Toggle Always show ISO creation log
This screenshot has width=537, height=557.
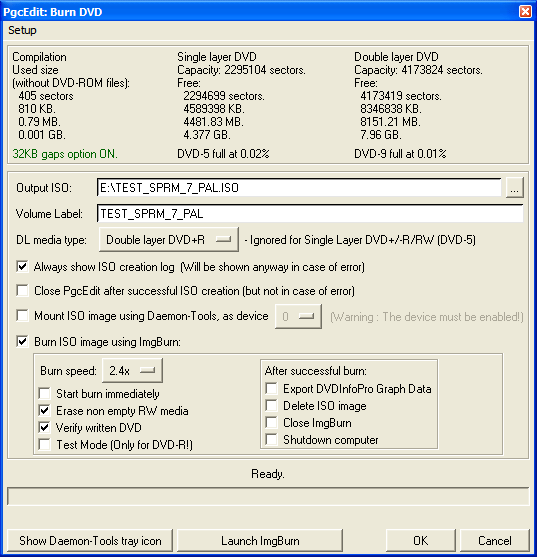tap(22, 266)
